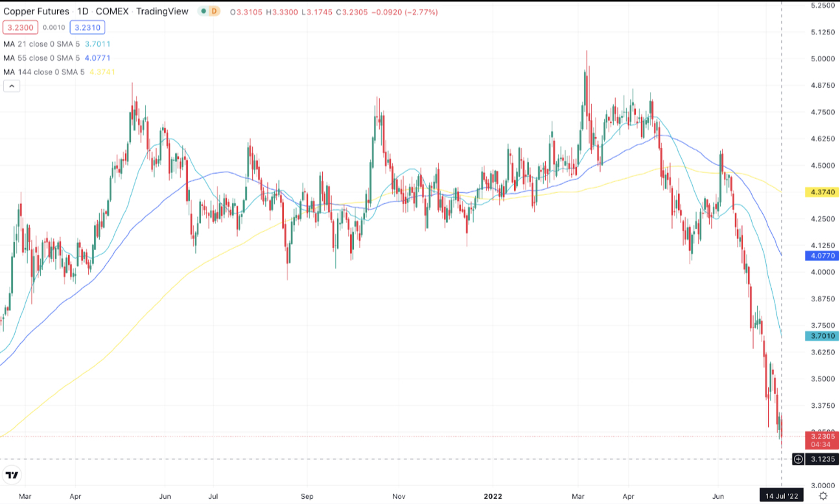Click the Jul label on the time axis
Viewport: 840px width, 504px height.
click(212, 496)
